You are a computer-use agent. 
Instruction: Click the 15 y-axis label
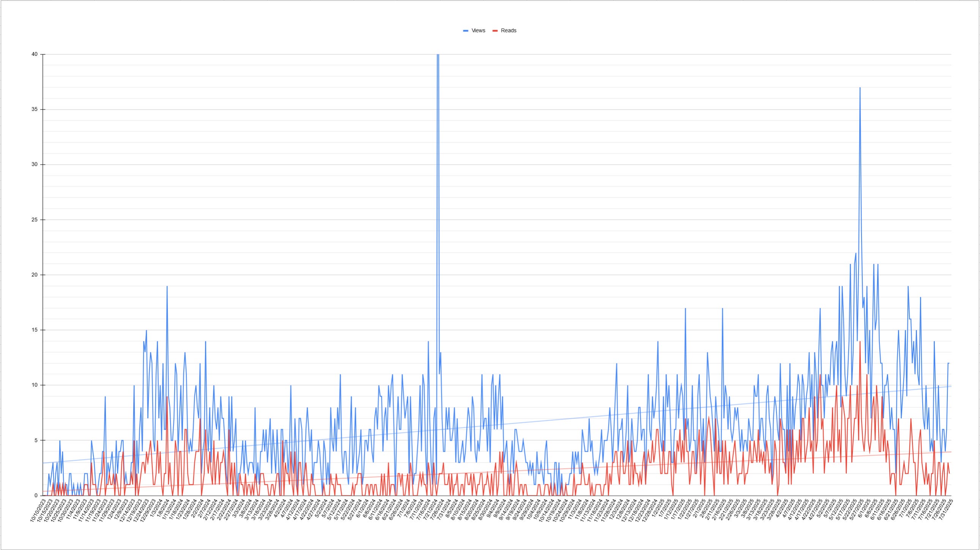click(x=35, y=330)
